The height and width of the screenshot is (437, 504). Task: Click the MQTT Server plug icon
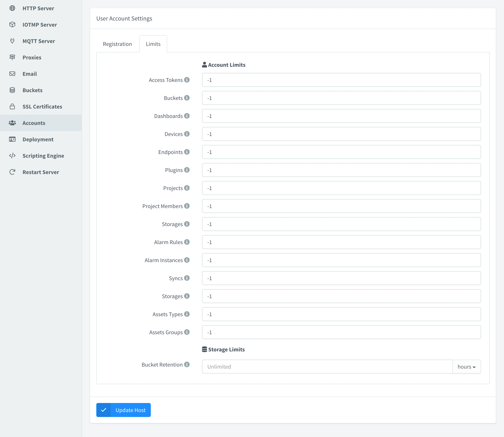point(12,41)
